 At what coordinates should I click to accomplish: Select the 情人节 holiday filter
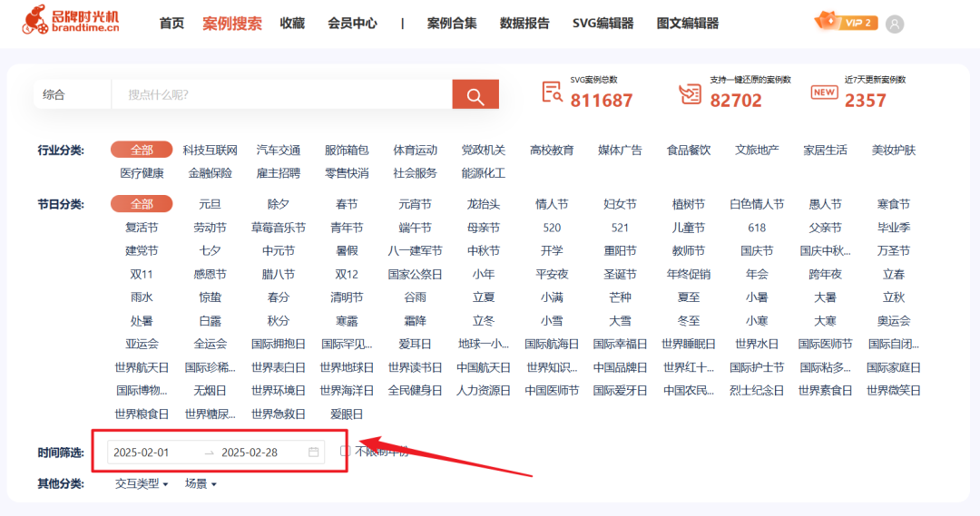[x=552, y=204]
